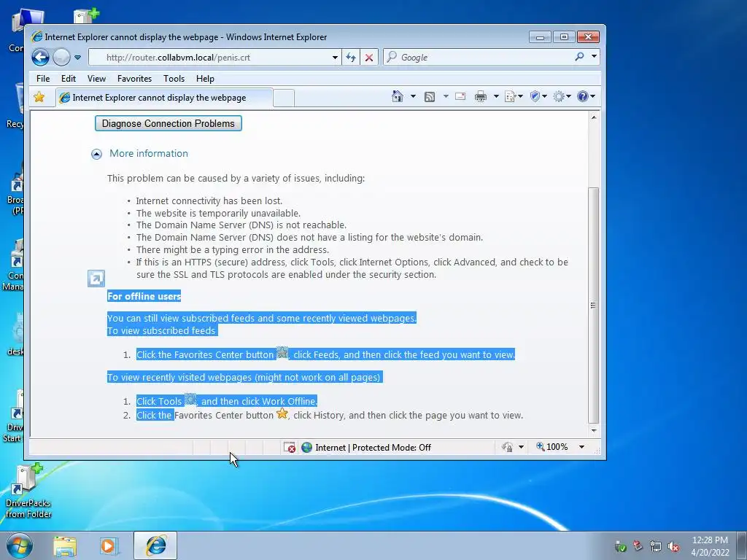Click 'There might be a typing error' bullet

pos(233,249)
